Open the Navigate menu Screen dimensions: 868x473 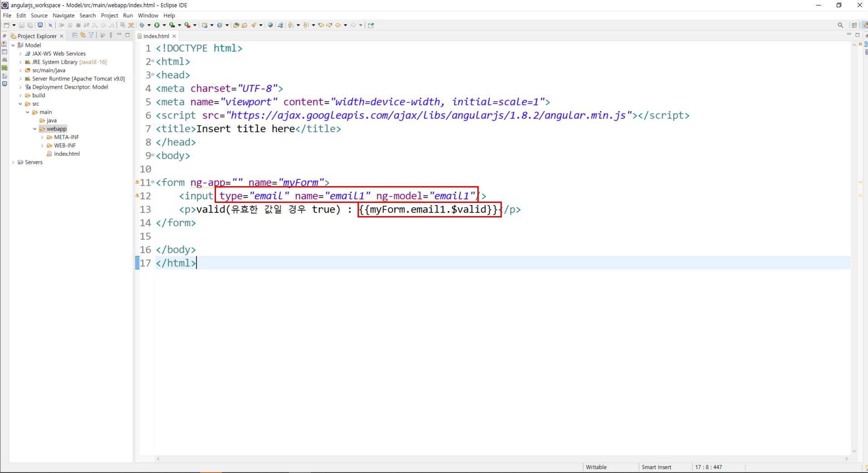(x=64, y=15)
